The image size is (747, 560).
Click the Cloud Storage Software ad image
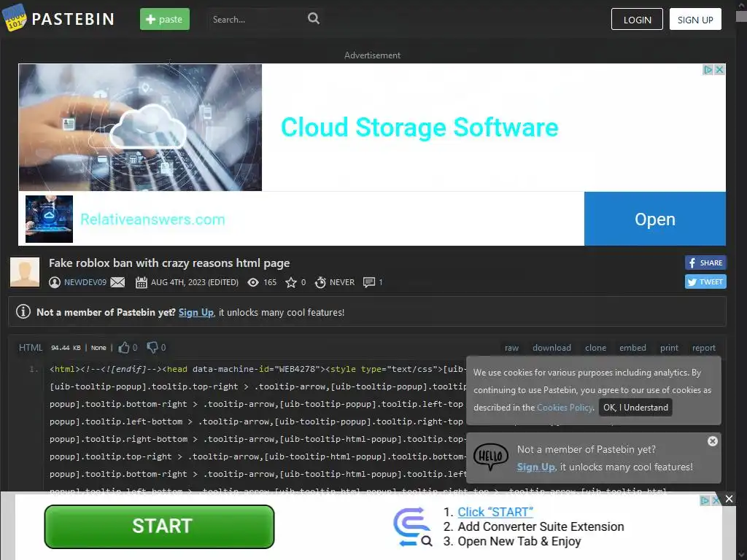coord(140,128)
